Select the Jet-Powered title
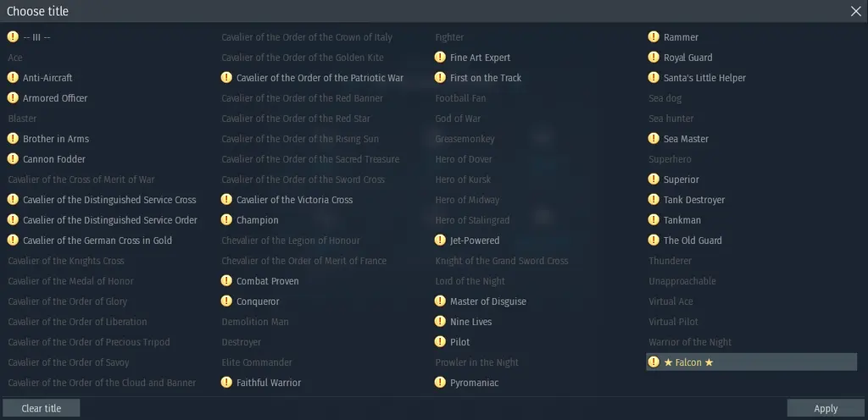Image resolution: width=868 pixels, height=420 pixels. click(x=475, y=240)
